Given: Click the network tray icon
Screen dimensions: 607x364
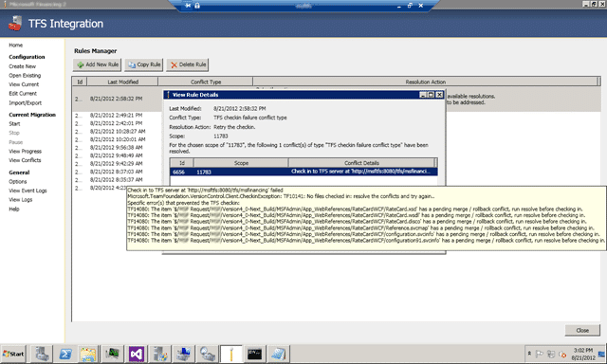Looking at the screenshot, I should point(551,354).
